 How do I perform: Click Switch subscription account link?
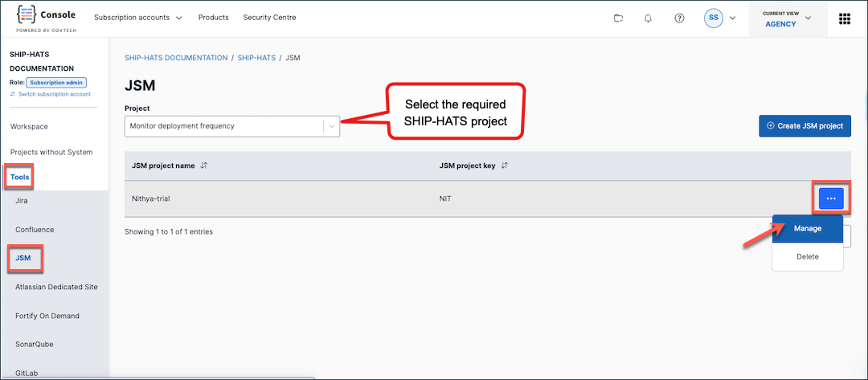click(51, 94)
